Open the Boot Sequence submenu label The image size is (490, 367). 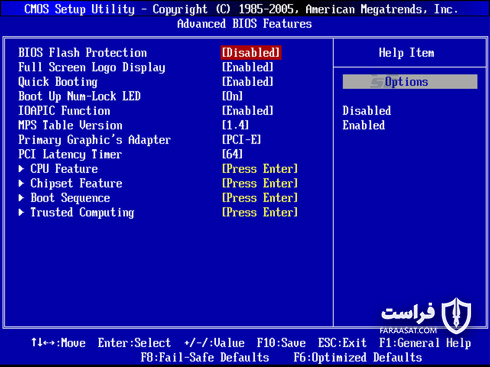70,198
